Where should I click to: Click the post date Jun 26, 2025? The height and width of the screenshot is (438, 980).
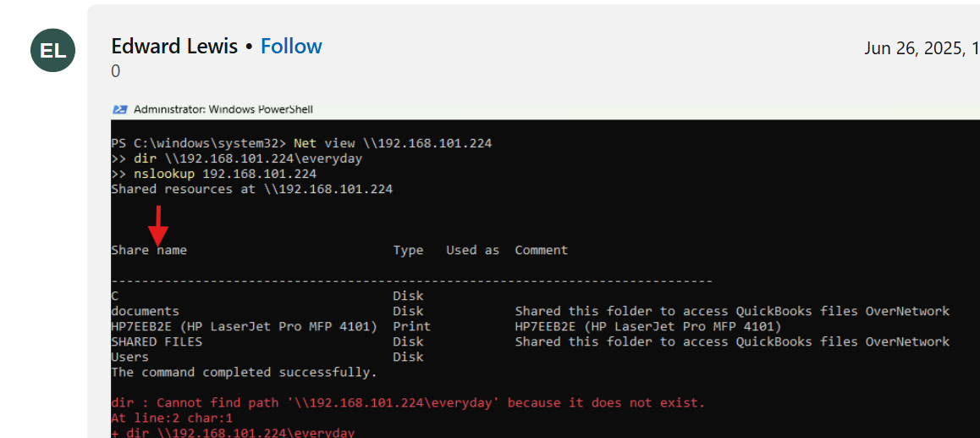point(922,48)
